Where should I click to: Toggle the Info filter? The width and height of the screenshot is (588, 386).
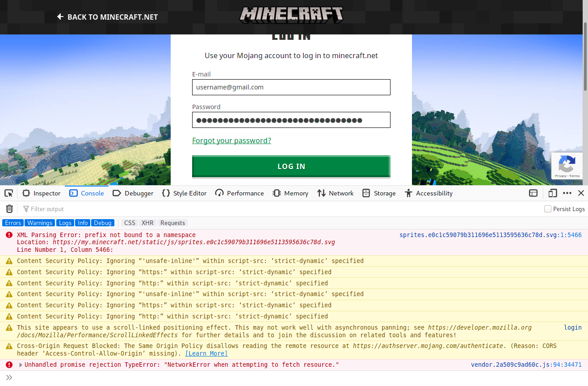click(x=83, y=223)
